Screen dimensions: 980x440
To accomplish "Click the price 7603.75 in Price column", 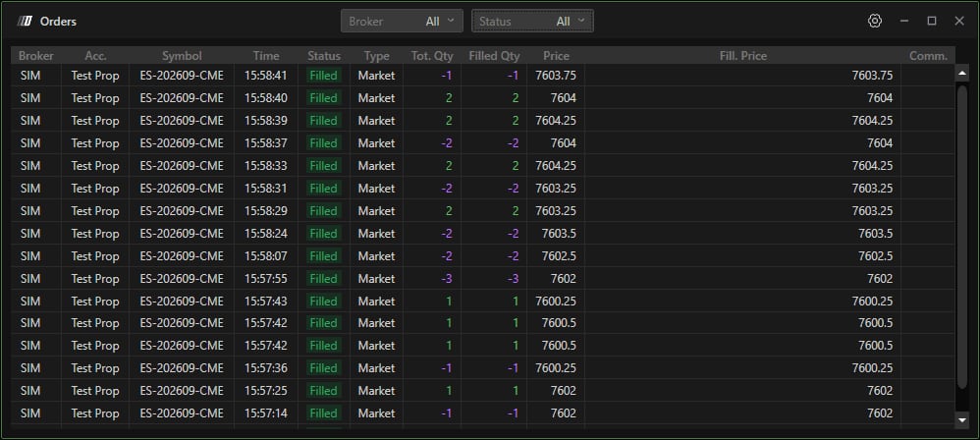I will (x=556, y=76).
